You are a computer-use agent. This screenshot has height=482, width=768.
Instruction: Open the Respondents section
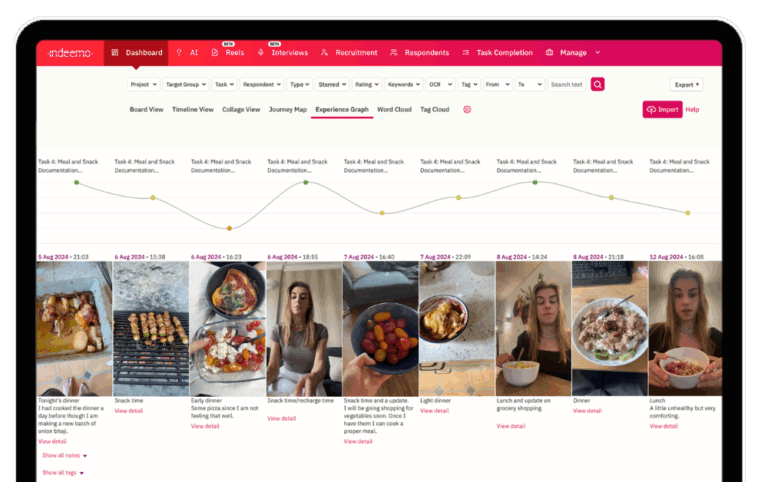(x=420, y=53)
